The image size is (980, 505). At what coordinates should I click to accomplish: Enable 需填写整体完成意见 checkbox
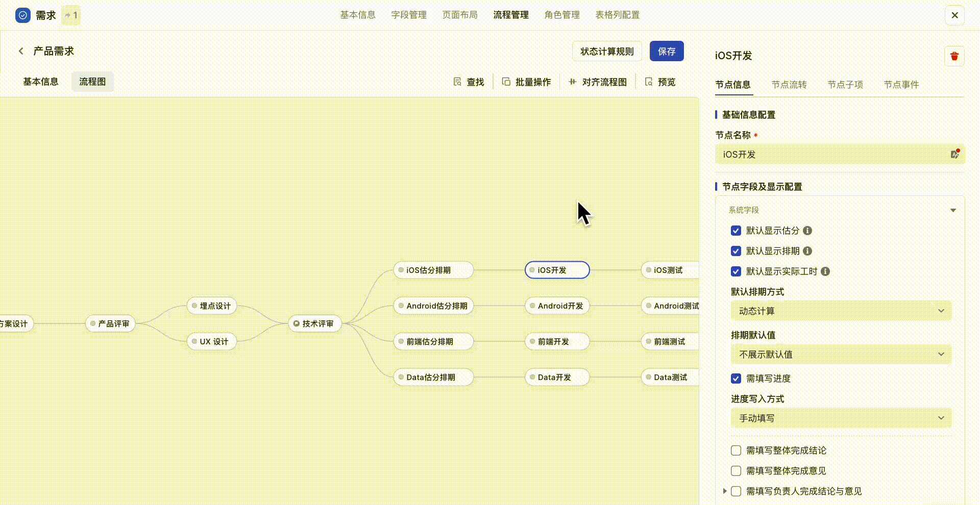[x=736, y=471]
